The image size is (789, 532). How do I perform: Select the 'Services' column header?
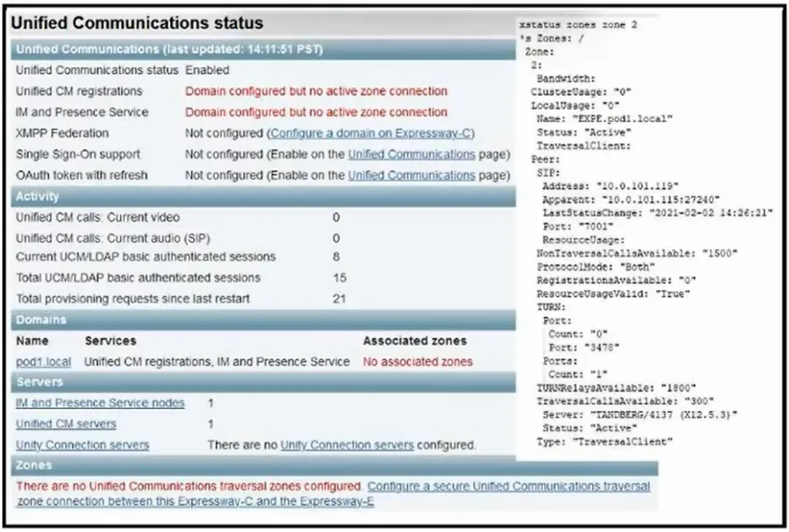point(111,341)
